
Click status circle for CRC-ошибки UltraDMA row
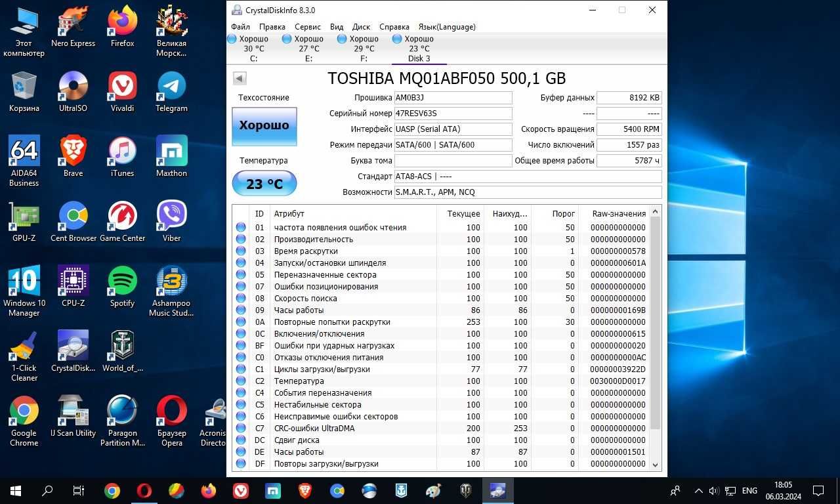(x=241, y=429)
